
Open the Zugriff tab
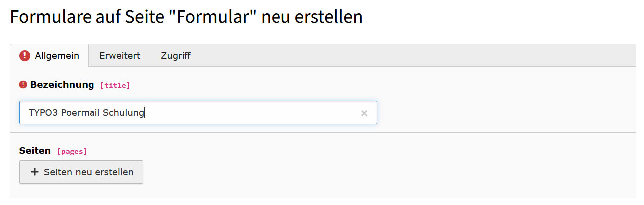click(176, 56)
